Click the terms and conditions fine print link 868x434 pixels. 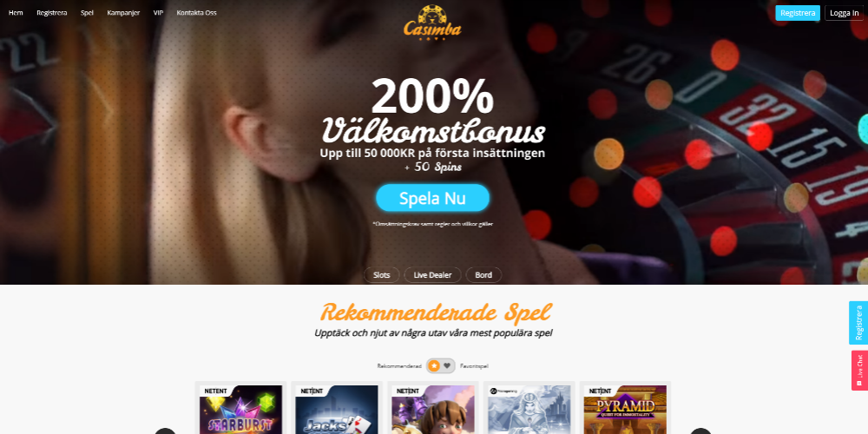click(432, 224)
